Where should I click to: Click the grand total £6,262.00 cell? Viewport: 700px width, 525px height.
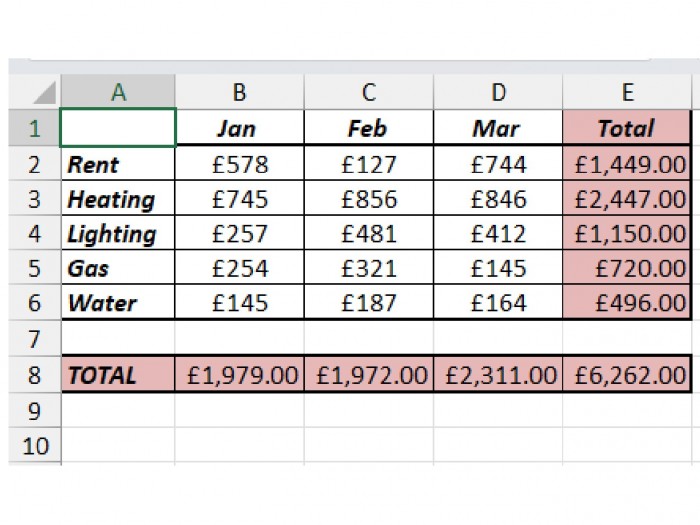tap(627, 375)
